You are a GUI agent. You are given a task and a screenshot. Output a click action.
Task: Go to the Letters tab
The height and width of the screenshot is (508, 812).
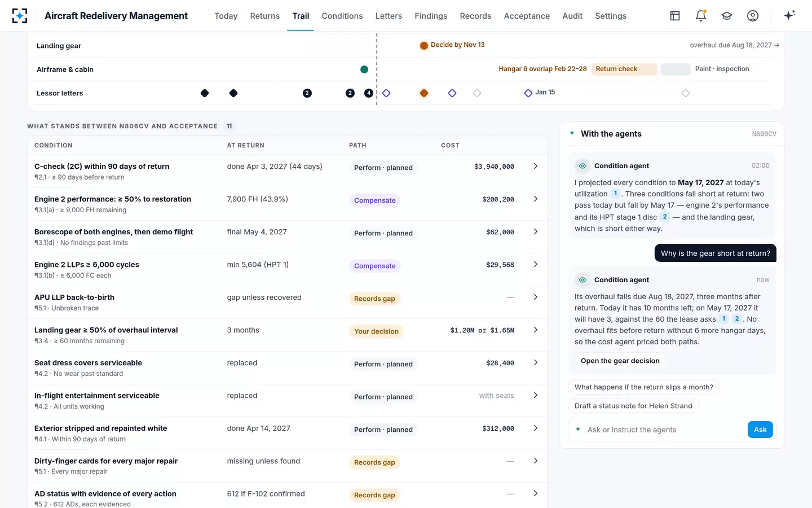[389, 16]
